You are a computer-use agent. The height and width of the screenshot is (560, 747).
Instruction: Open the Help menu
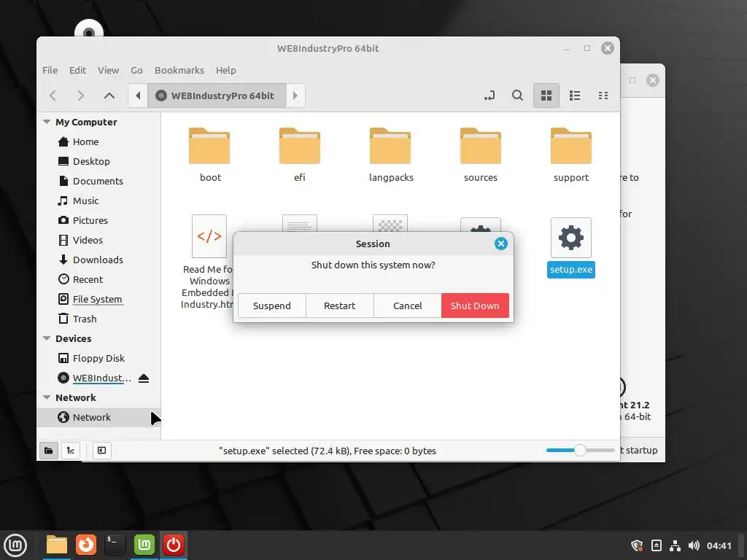click(226, 71)
